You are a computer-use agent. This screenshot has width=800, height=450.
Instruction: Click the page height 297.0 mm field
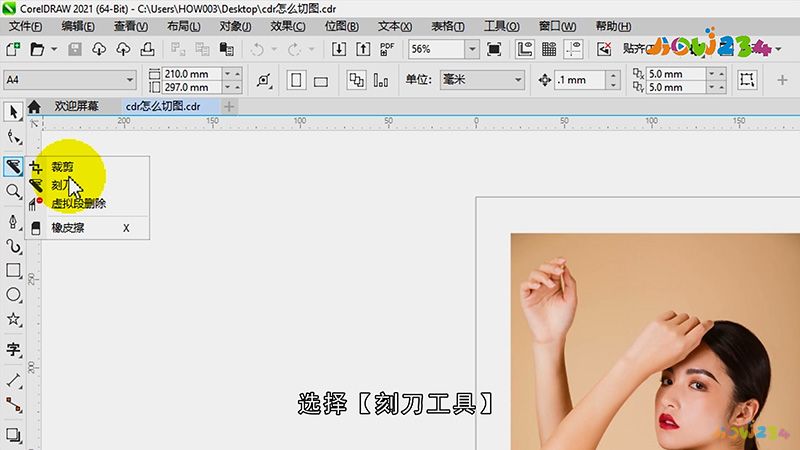[191, 87]
